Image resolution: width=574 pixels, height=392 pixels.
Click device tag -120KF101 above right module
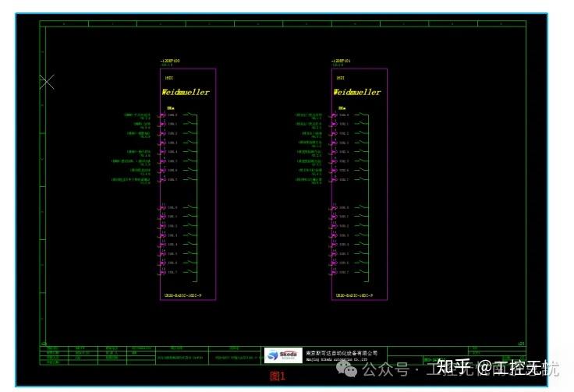coord(341,61)
